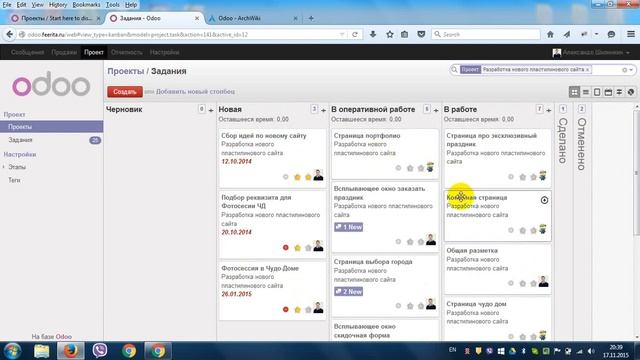Add a task in the В оперативной работе column

(436, 110)
